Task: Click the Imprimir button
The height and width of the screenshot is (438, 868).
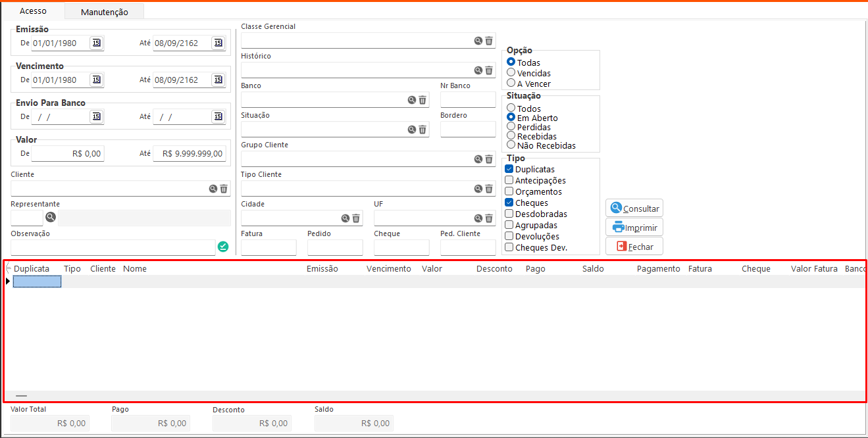Action: (634, 228)
